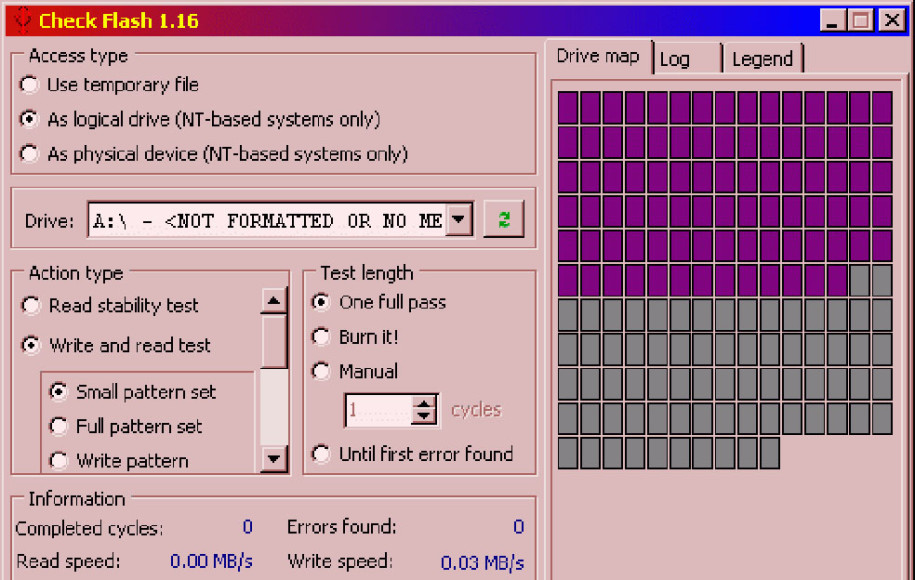Open the Drive dropdown list
This screenshot has height=580, width=915.
click(x=459, y=220)
